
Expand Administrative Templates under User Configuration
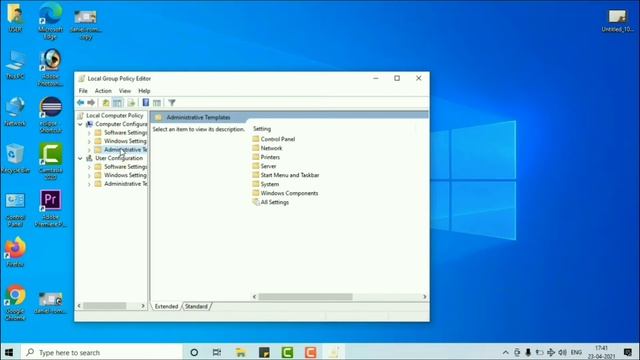click(89, 184)
